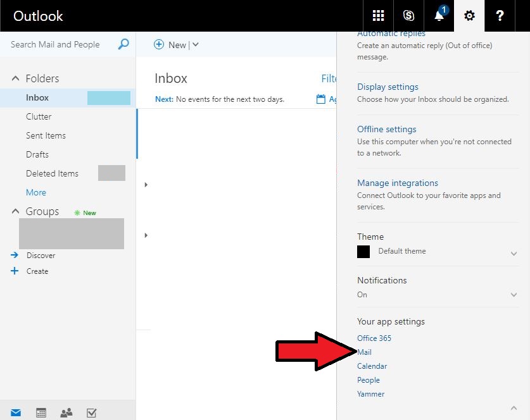Open Display settings link
Viewport: 530px width, 420px height.
pos(388,87)
